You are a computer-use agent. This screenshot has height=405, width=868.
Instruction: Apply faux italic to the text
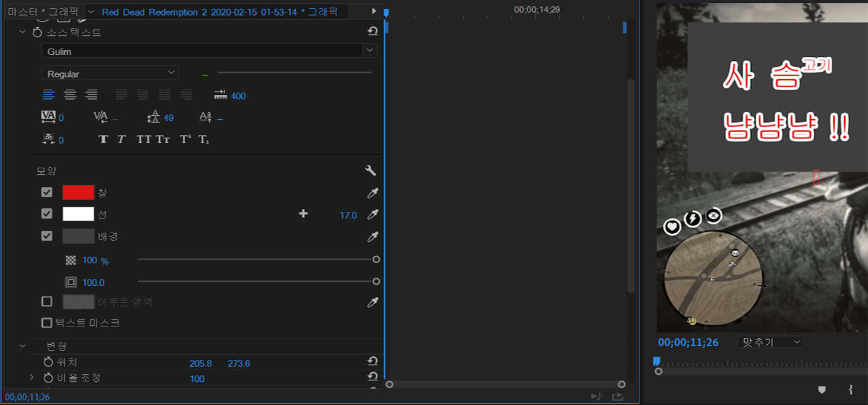tap(122, 139)
